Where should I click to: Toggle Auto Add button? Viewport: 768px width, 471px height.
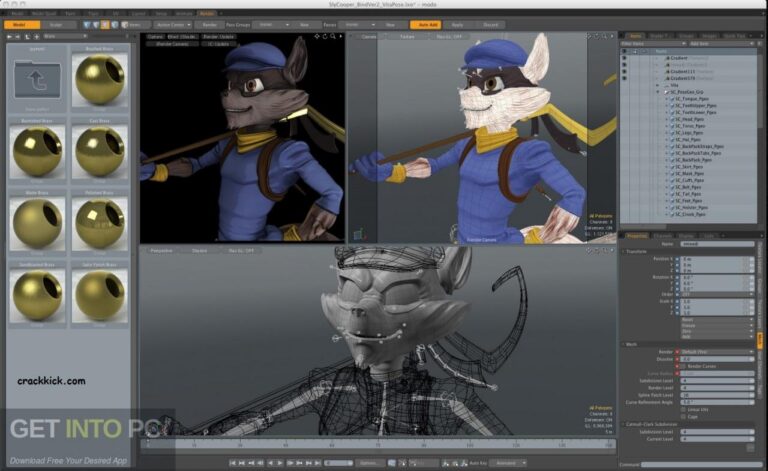coord(426,24)
